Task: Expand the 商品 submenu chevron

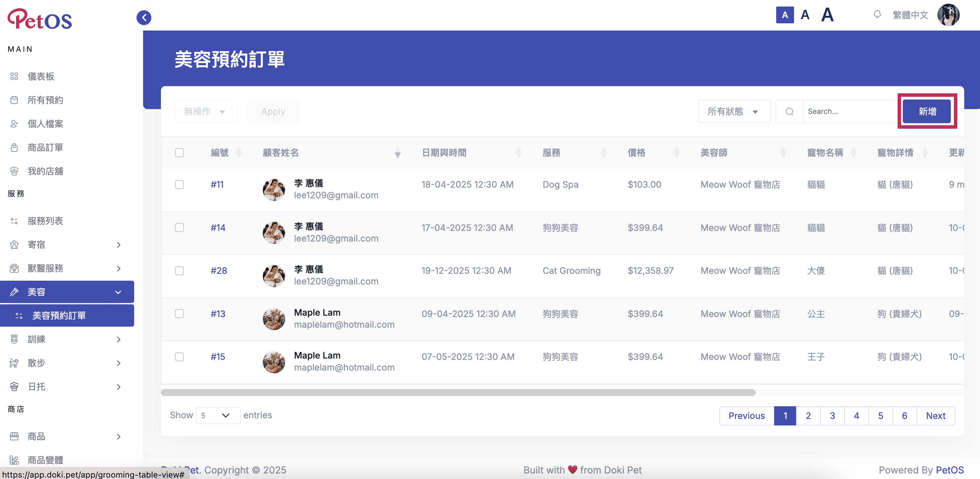Action: pyautogui.click(x=118, y=436)
